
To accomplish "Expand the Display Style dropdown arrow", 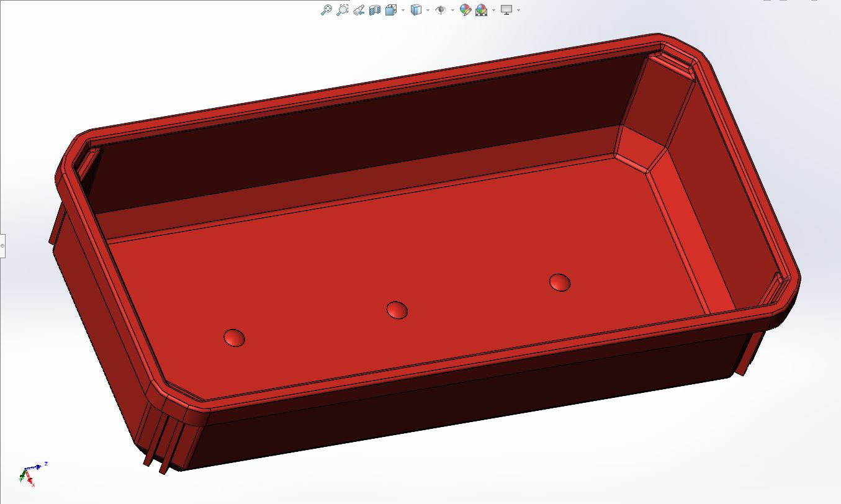I will [x=428, y=10].
